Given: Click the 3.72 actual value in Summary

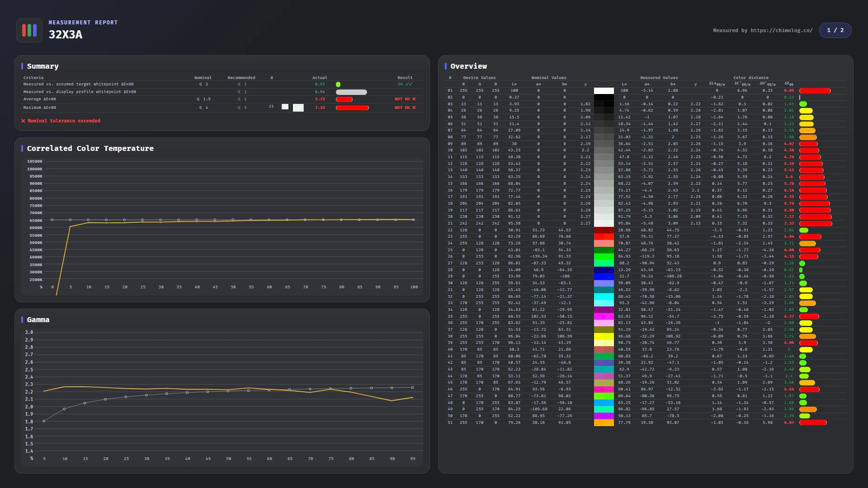Looking at the screenshot, I should [x=320, y=99].
